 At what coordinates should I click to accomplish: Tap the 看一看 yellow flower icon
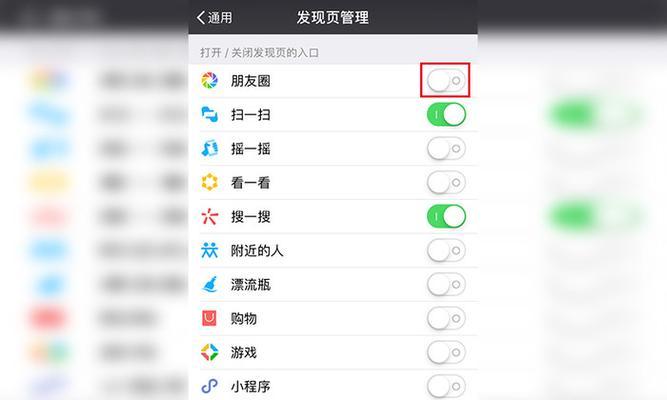coord(209,183)
